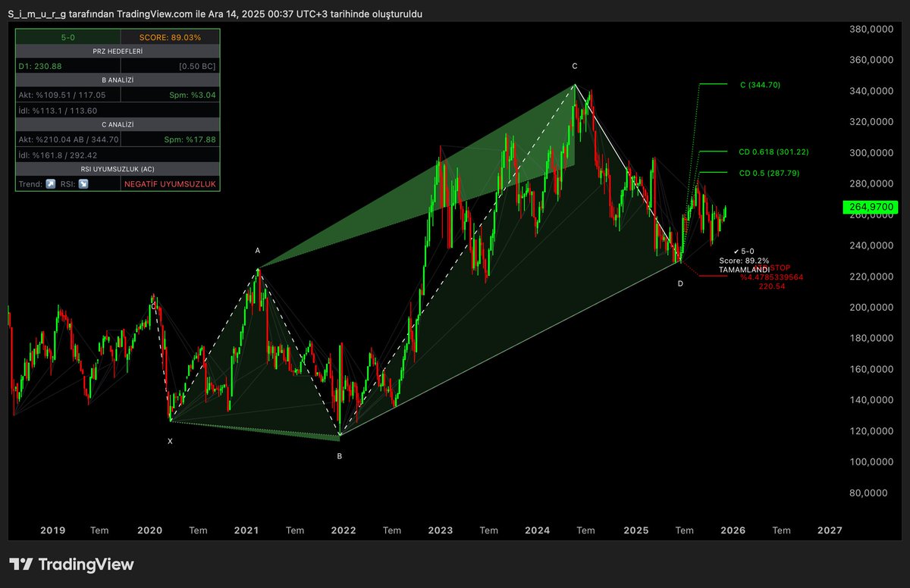Click the 'Score: 89.2%' chart annotation
This screenshot has width=910, height=588.
coord(744,260)
